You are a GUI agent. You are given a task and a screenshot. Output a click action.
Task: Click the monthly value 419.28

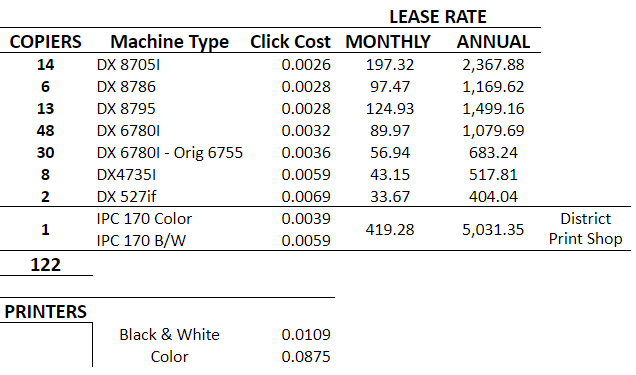pos(390,230)
